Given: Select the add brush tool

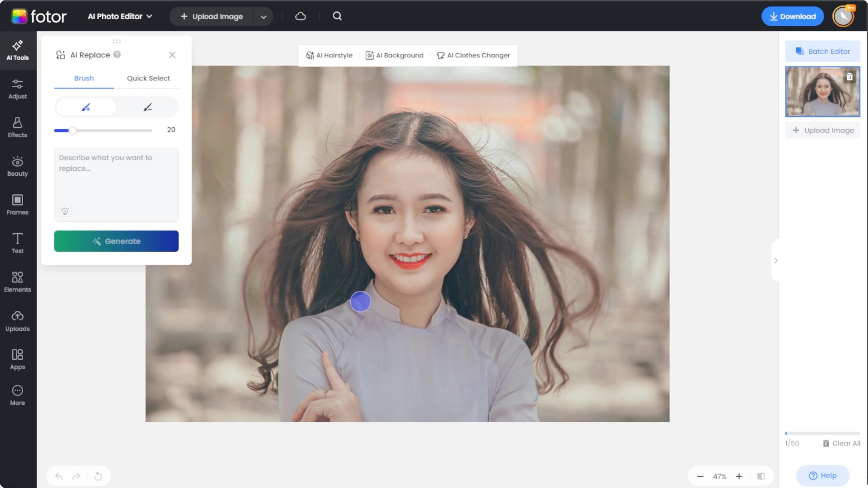Looking at the screenshot, I should tap(86, 108).
